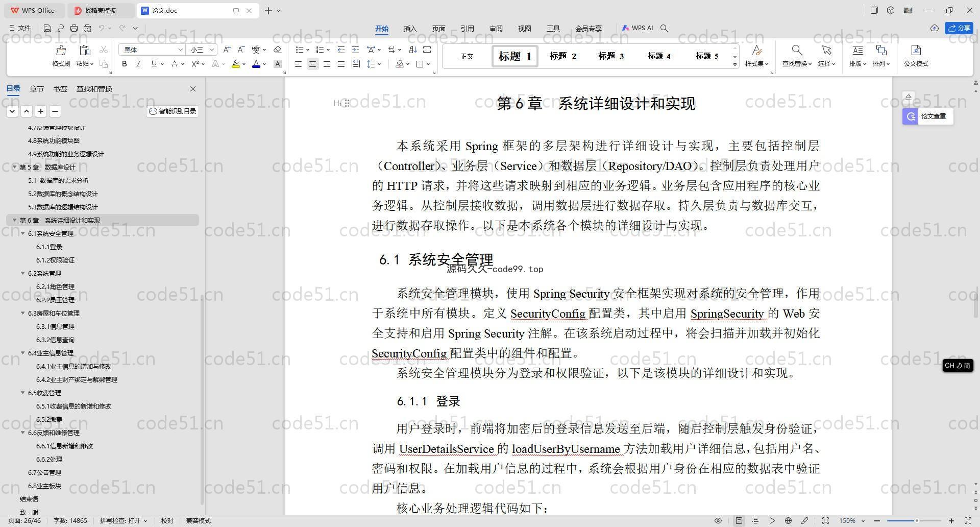Click the 论文查重 button
The height and width of the screenshot is (527, 980).
(927, 116)
